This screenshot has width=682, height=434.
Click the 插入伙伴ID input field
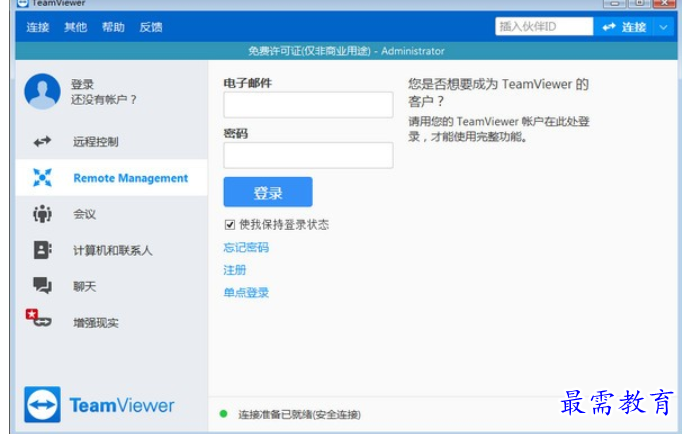[x=544, y=27]
